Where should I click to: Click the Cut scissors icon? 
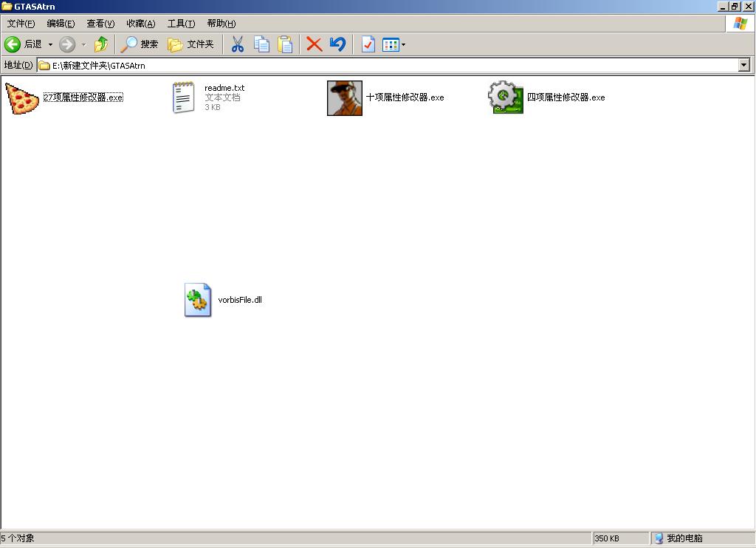point(237,44)
